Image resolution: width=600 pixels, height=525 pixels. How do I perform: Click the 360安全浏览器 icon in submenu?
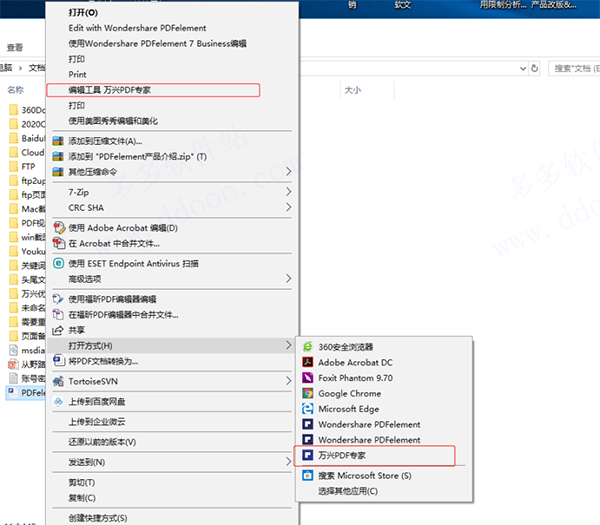pos(308,347)
